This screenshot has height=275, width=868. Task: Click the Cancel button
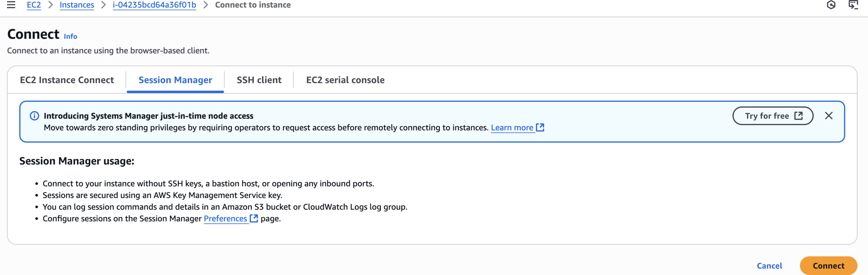[x=769, y=266]
